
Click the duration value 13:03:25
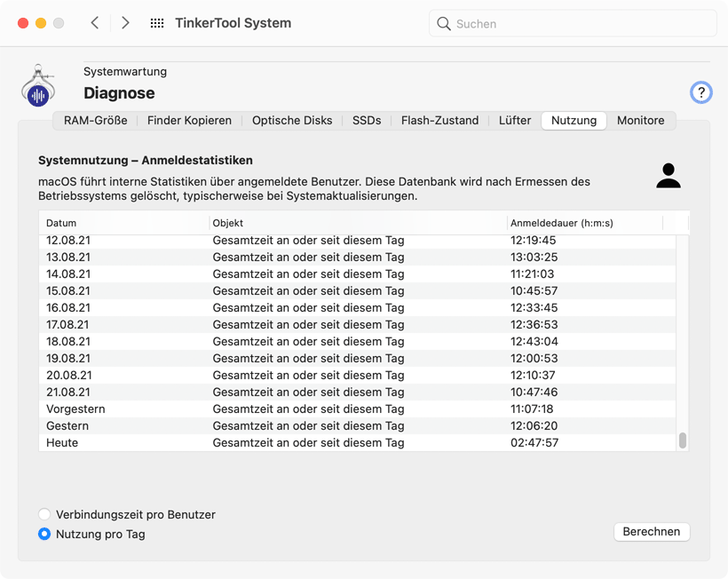tap(534, 258)
